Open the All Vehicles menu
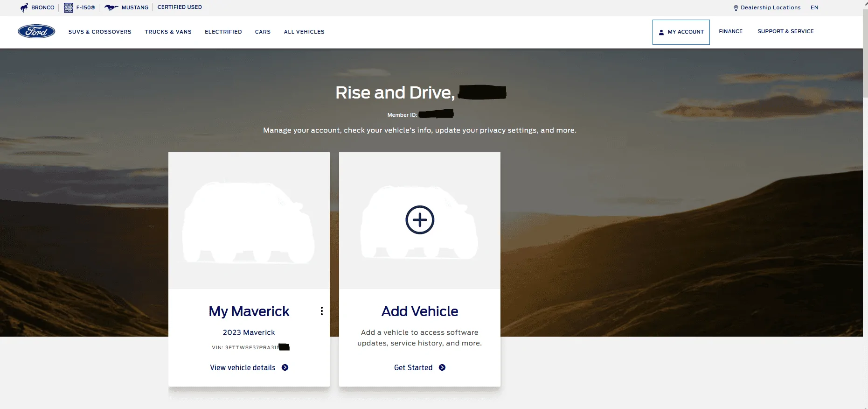This screenshot has height=409, width=868. coord(304,32)
